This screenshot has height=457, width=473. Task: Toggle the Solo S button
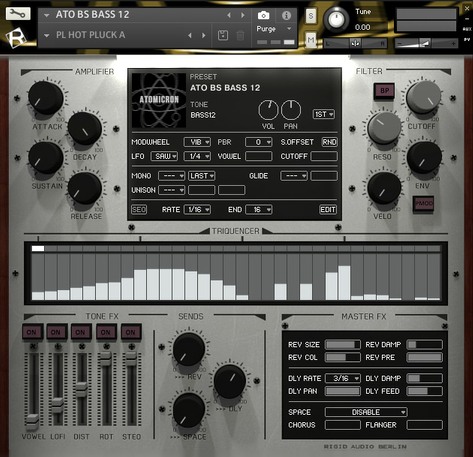tap(311, 16)
